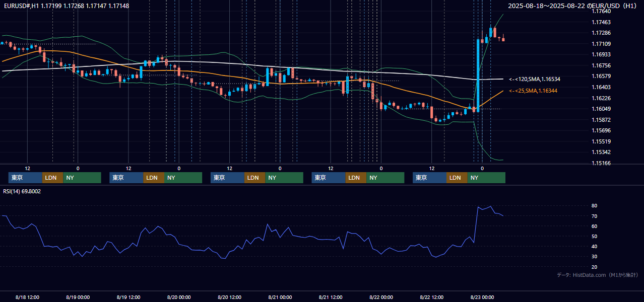The image size is (644, 302).
Task: Click RSI scale level 50
Action: [595, 236]
